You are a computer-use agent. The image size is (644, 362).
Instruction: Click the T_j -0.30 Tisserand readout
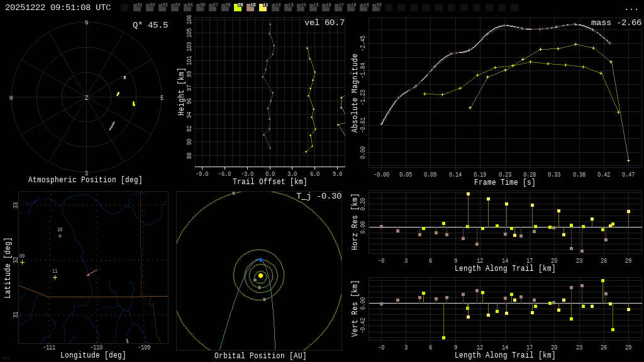pyautogui.click(x=319, y=196)
